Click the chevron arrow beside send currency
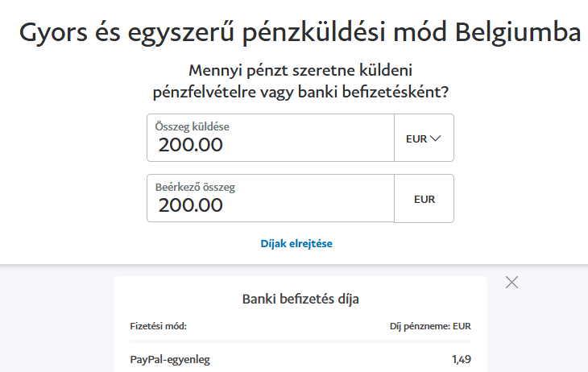 tap(436, 138)
